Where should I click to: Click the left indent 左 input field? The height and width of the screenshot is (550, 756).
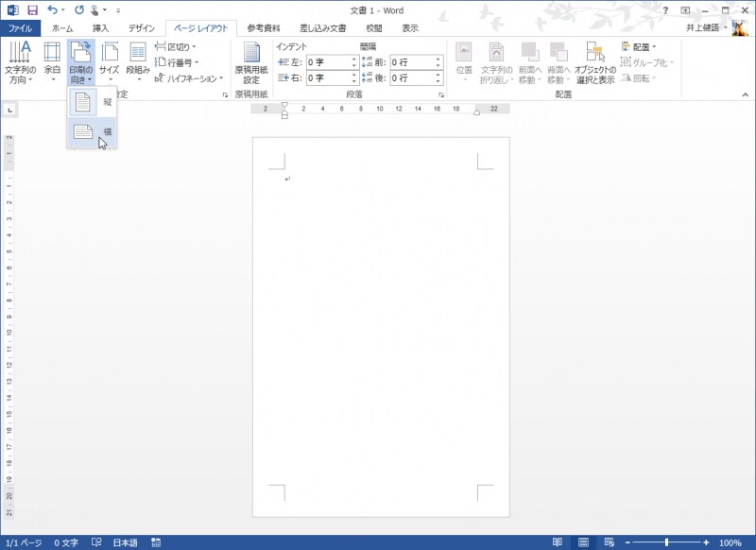[327, 62]
